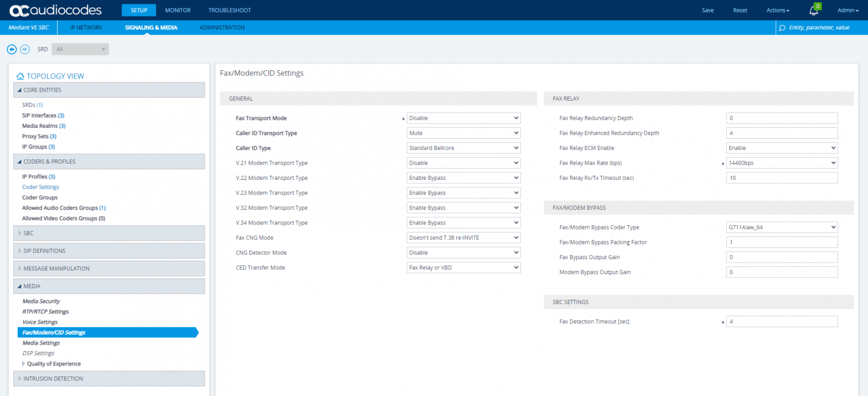Open the Fax Transport Mode dropdown
This screenshot has width=868, height=396.
[463, 118]
